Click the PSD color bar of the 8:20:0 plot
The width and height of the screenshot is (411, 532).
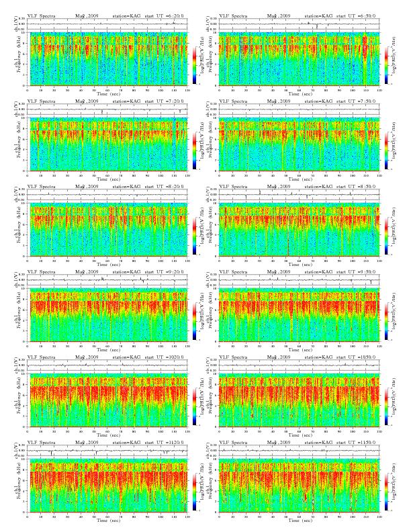[194, 236]
